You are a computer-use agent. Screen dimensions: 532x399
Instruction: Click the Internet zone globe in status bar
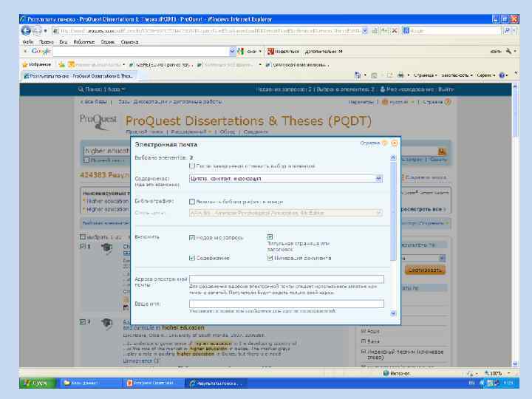click(x=386, y=373)
